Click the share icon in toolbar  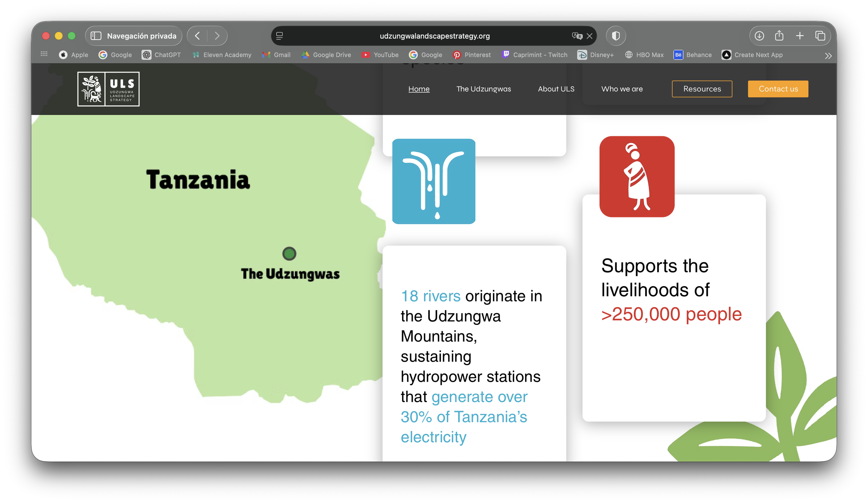[x=779, y=36]
